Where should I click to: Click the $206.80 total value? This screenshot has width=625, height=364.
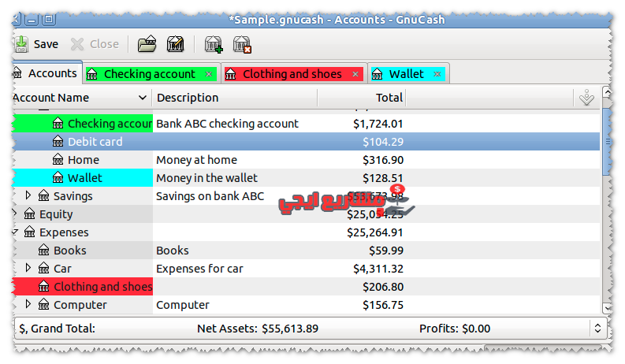(x=383, y=287)
